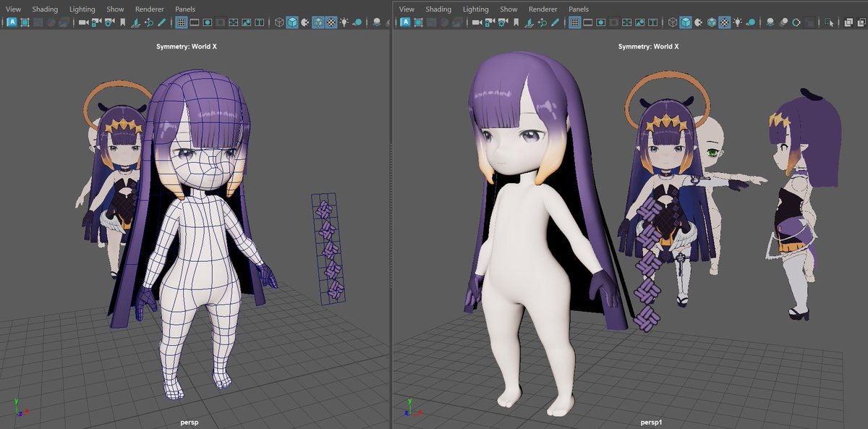Click Multisample Anti-aliasing icon in persp1 panel
The height and width of the screenshot is (429, 868).
point(796,22)
